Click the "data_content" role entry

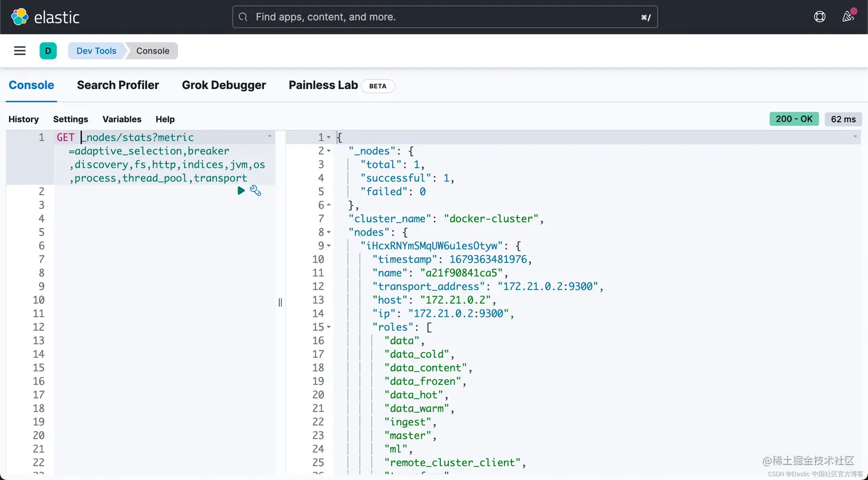(428, 368)
